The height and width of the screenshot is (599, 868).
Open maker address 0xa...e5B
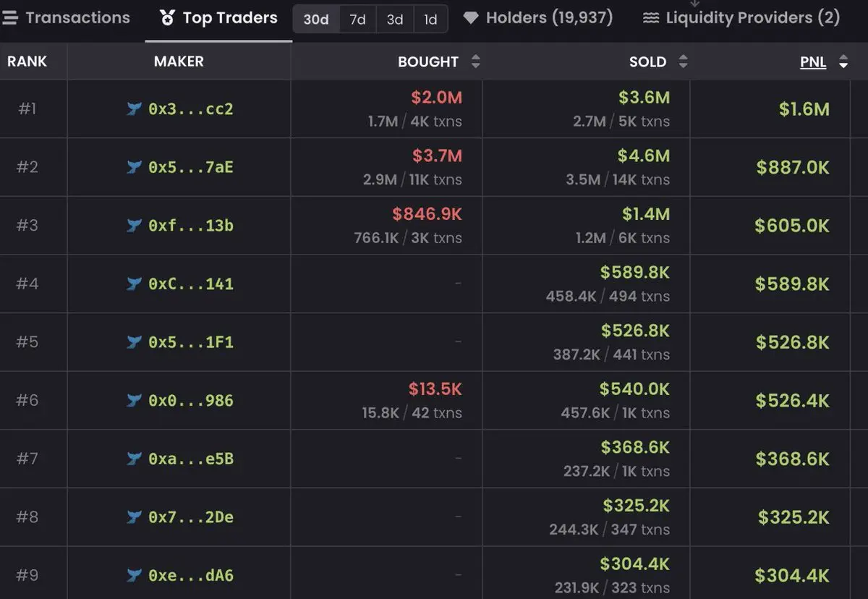coord(191,459)
